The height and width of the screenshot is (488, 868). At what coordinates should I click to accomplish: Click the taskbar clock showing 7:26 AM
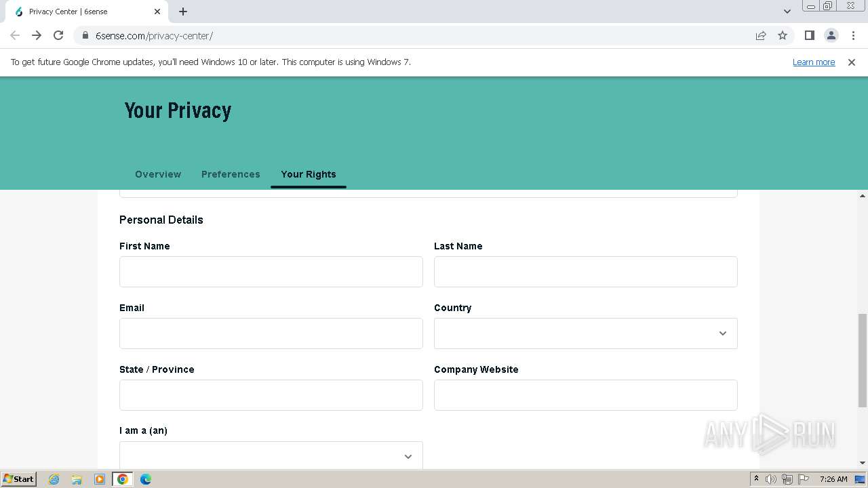point(833,479)
